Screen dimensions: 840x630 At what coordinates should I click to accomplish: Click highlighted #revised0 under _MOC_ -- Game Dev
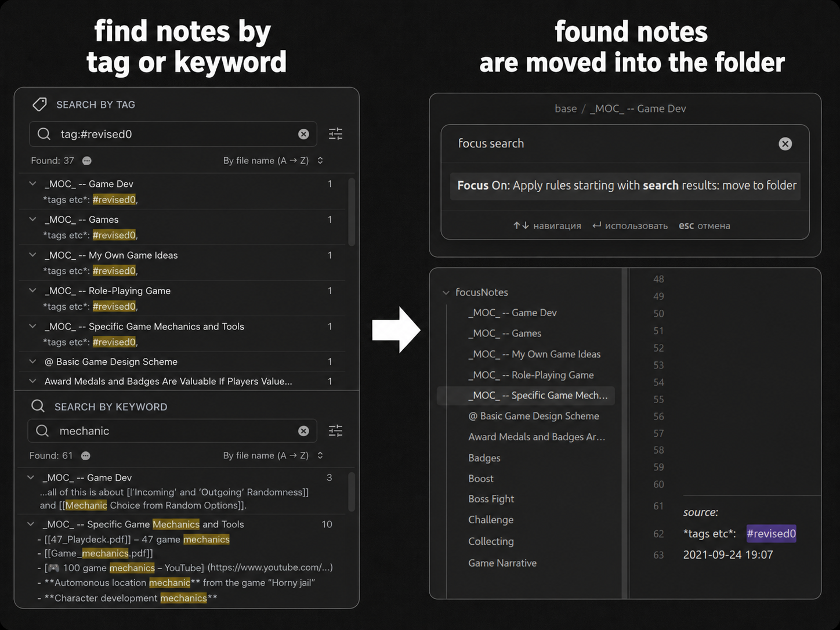(114, 200)
